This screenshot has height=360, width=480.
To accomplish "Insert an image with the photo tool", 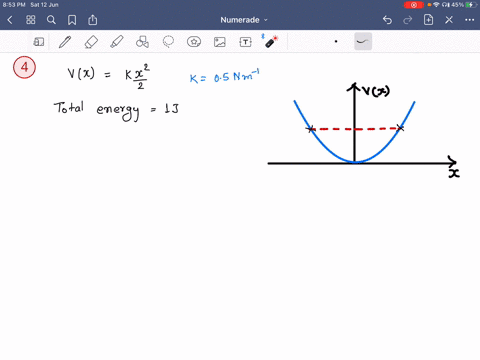I will pyautogui.click(x=220, y=42).
